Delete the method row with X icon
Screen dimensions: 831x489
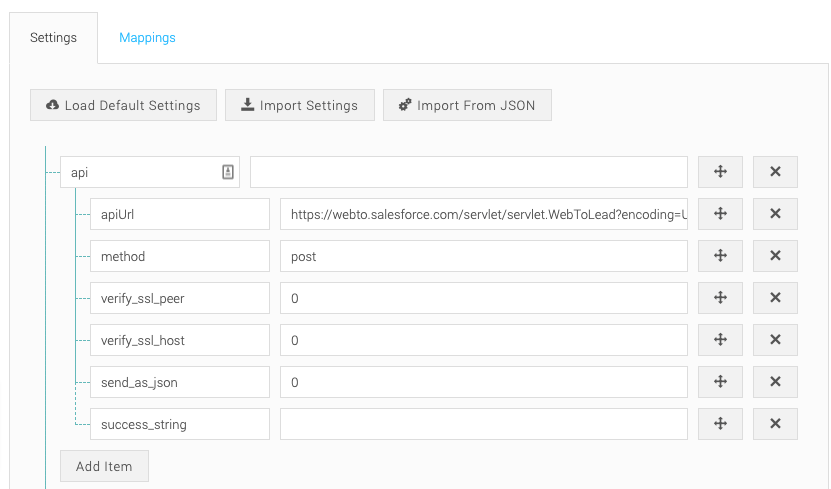[x=775, y=256]
